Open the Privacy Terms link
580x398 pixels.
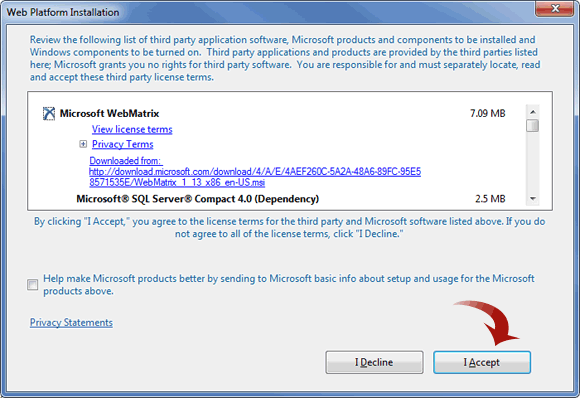(122, 144)
